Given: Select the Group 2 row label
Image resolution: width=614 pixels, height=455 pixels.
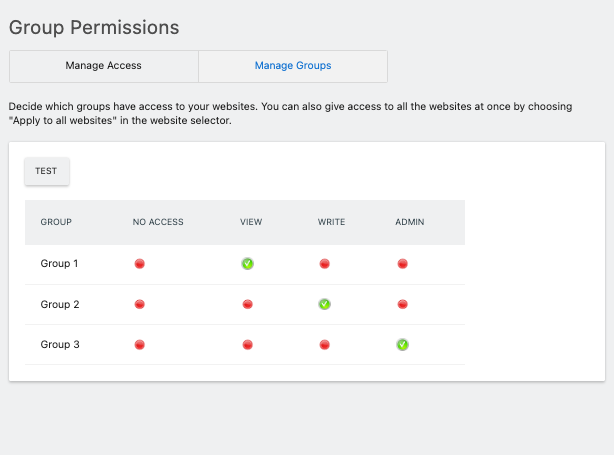Looking at the screenshot, I should tap(59, 304).
